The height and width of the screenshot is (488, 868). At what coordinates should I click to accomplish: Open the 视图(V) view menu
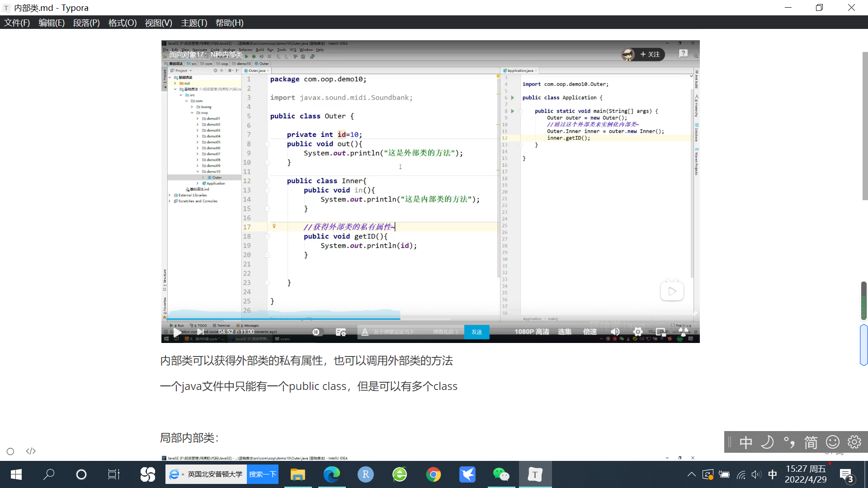click(158, 23)
